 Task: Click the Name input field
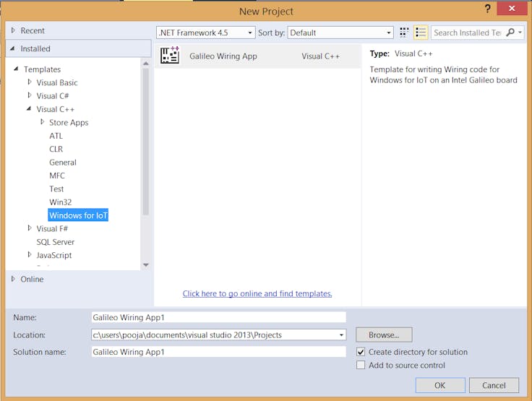[x=218, y=317]
